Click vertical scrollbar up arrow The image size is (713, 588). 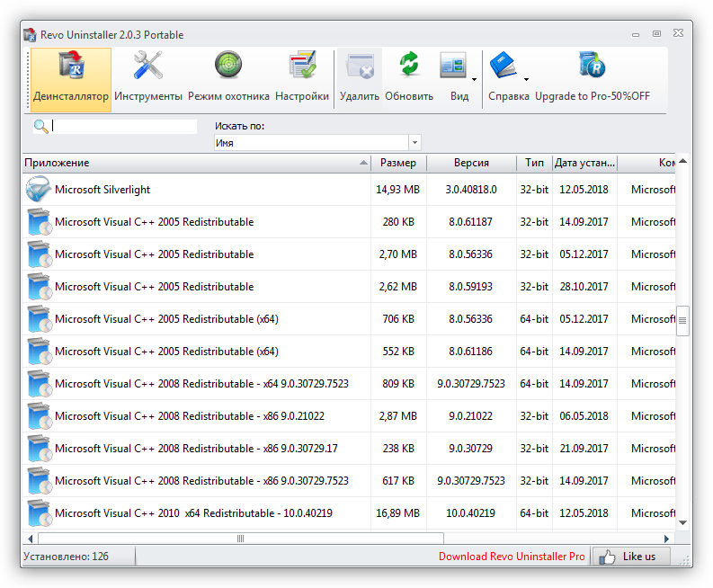(682, 161)
